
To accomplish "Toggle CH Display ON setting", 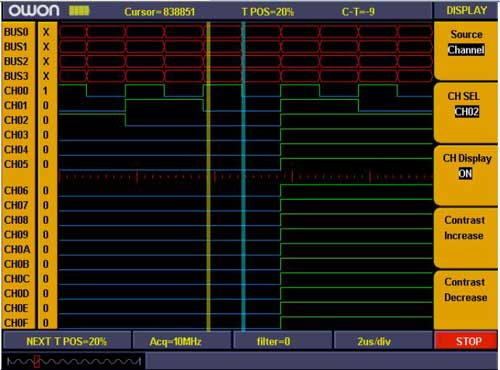I will point(466,174).
